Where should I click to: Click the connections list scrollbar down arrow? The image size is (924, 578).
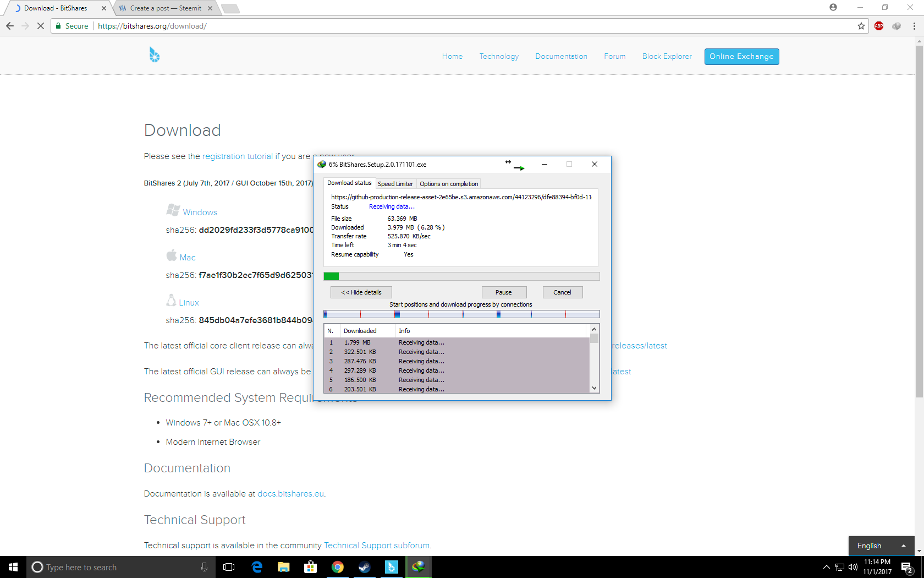pos(594,388)
